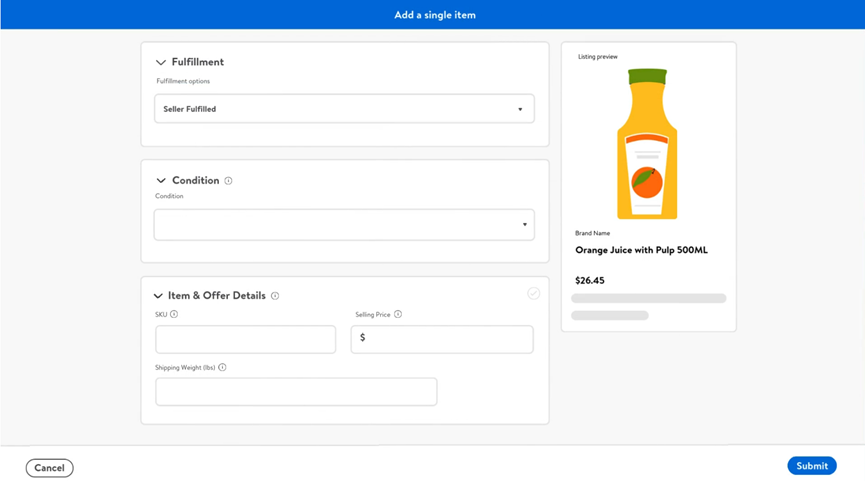Open the SKU info tooltip icon
The width and height of the screenshot is (865, 481).
174,315
